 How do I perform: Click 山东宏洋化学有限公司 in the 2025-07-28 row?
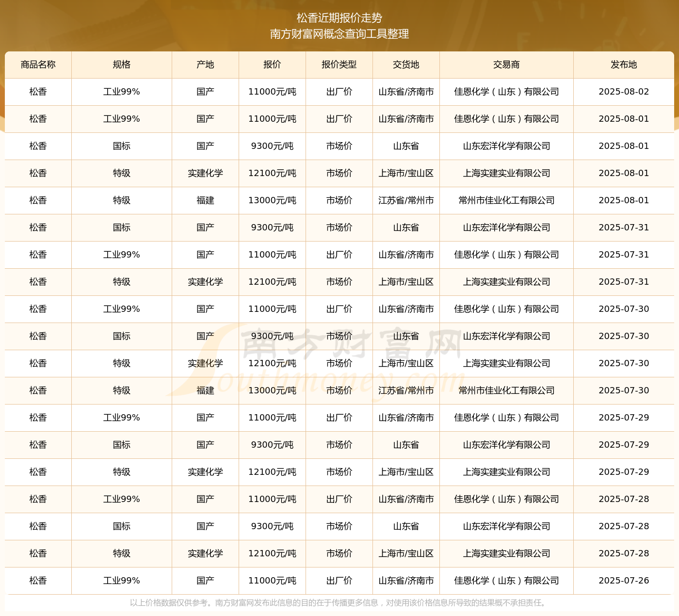[x=506, y=526]
